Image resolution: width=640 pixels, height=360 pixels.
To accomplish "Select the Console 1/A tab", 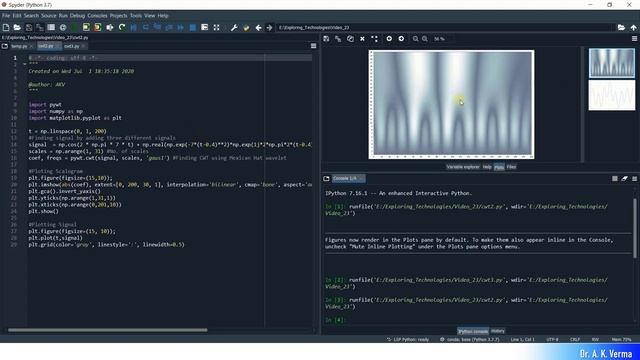I will pos(348,178).
